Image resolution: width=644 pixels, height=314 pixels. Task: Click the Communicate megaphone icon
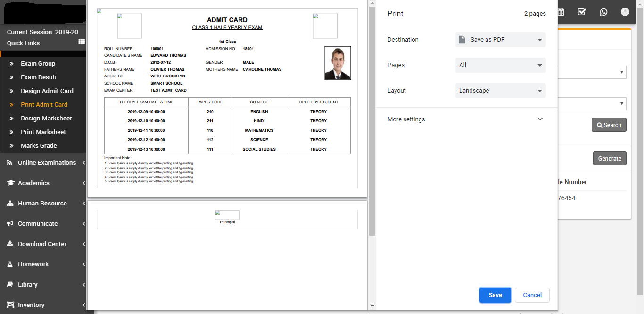(x=10, y=224)
